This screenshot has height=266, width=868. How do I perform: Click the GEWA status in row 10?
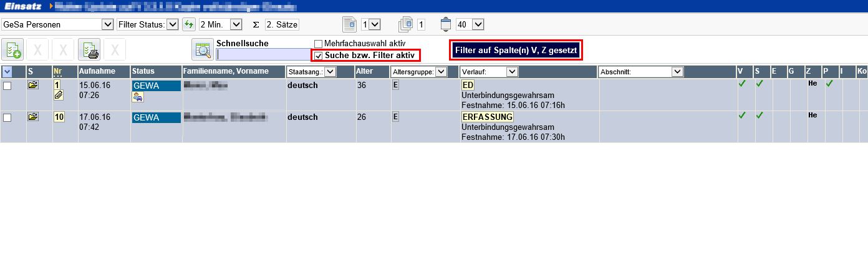point(156,117)
